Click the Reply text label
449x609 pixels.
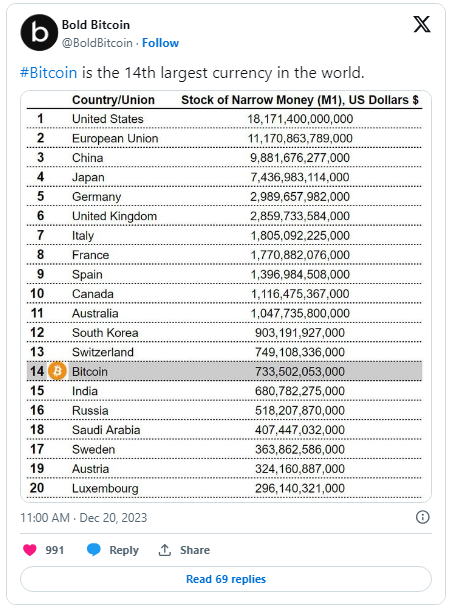pos(124,550)
